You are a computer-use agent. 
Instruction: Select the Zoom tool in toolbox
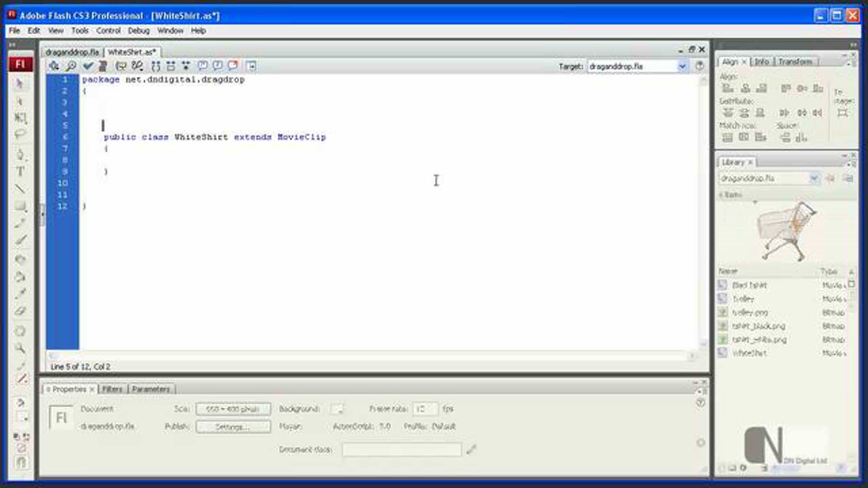[20, 348]
